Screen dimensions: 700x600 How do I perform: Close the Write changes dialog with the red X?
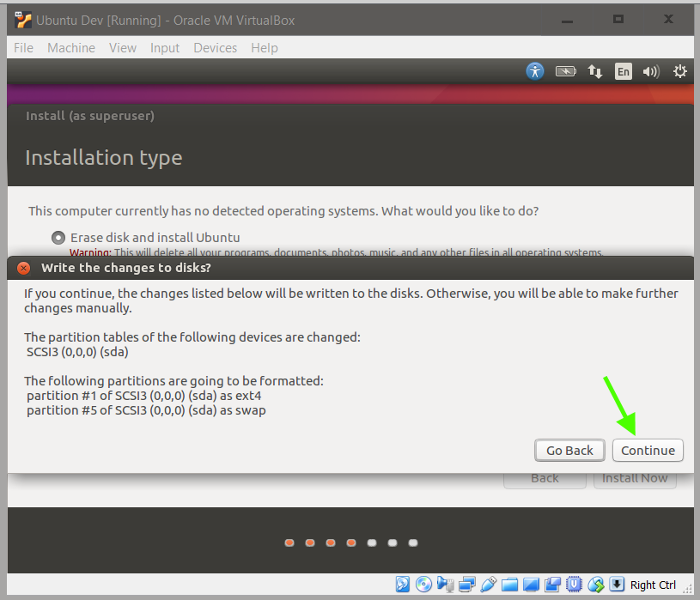click(x=23, y=268)
